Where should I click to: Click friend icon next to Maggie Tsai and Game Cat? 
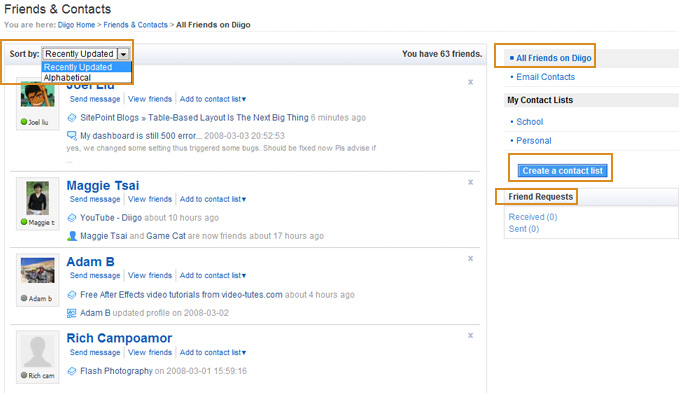point(72,236)
